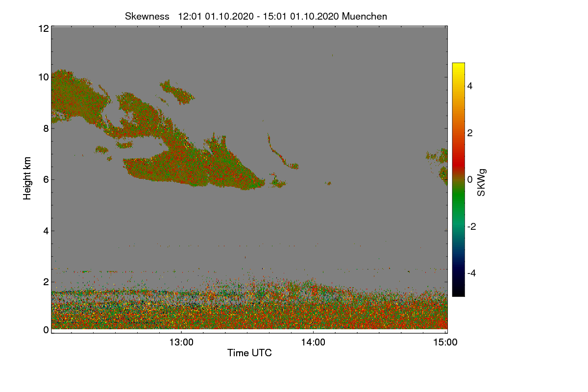Click the 14:00 time tick label
This screenshot has height=392, width=588.
(x=314, y=343)
